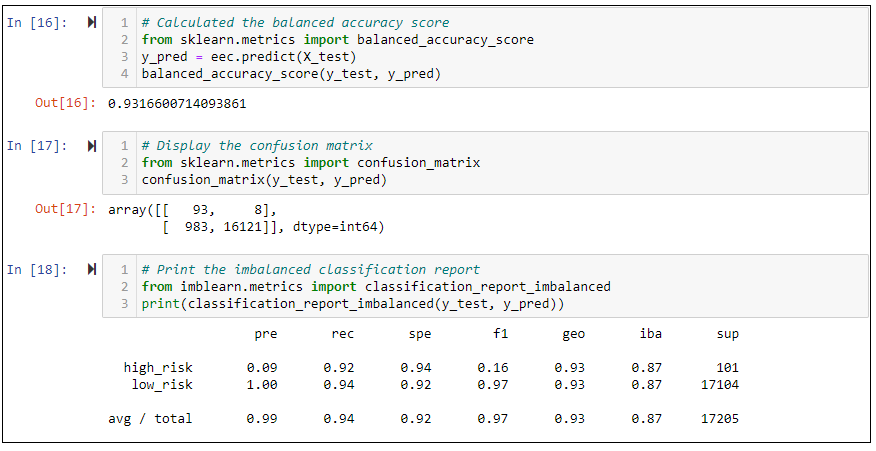Click the confusion_matrix(y_test, y_pred) code line

pyautogui.click(x=264, y=180)
